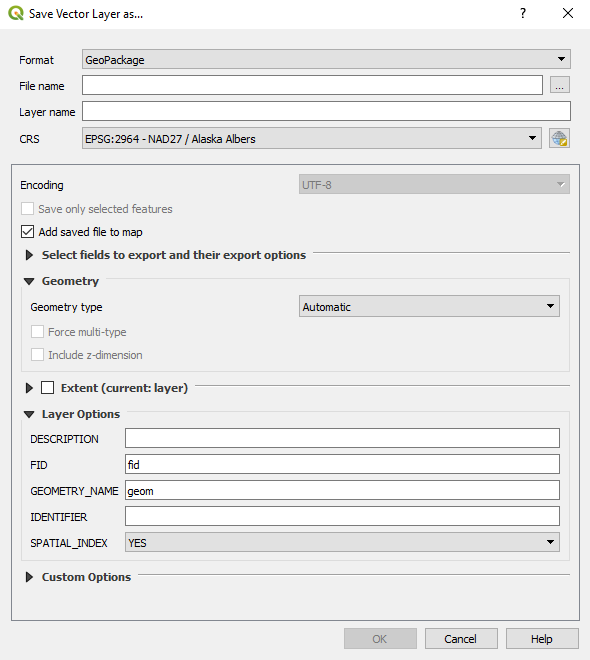Image resolution: width=590 pixels, height=660 pixels.
Task: Open the SPATIAL_INDEX YES dropdown
Action: point(342,543)
